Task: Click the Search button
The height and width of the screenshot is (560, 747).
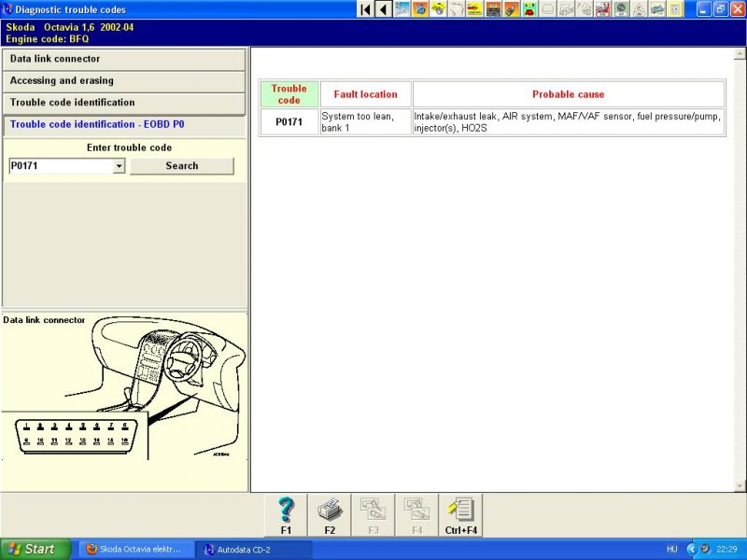Action: tap(182, 166)
